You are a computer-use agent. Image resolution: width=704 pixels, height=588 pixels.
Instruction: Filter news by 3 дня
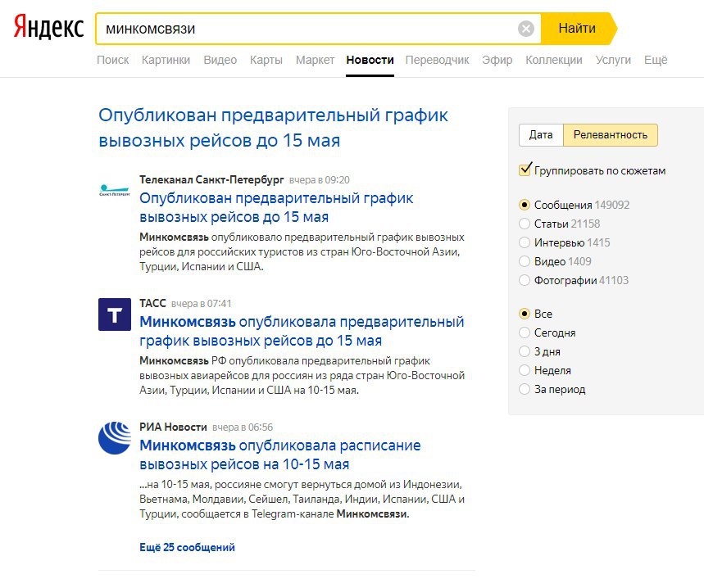point(525,351)
